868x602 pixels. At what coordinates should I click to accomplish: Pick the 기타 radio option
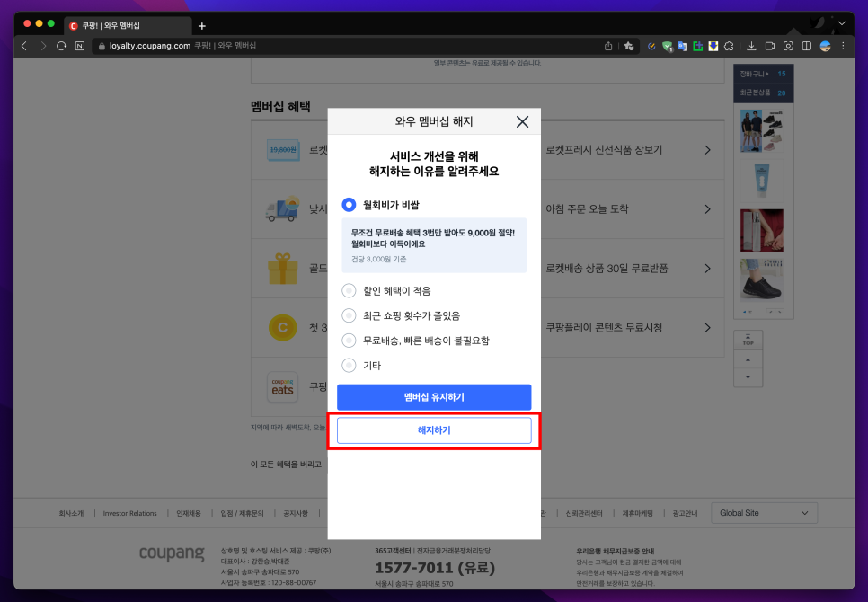349,365
